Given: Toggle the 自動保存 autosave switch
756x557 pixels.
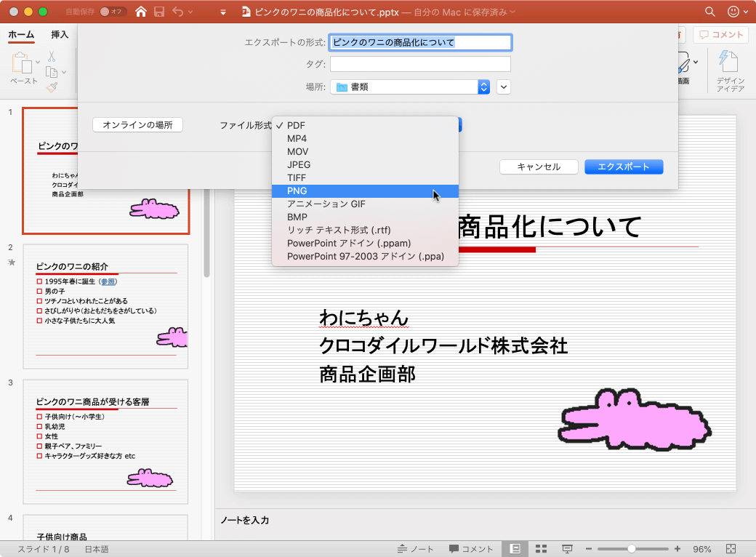Looking at the screenshot, I should 113,12.
